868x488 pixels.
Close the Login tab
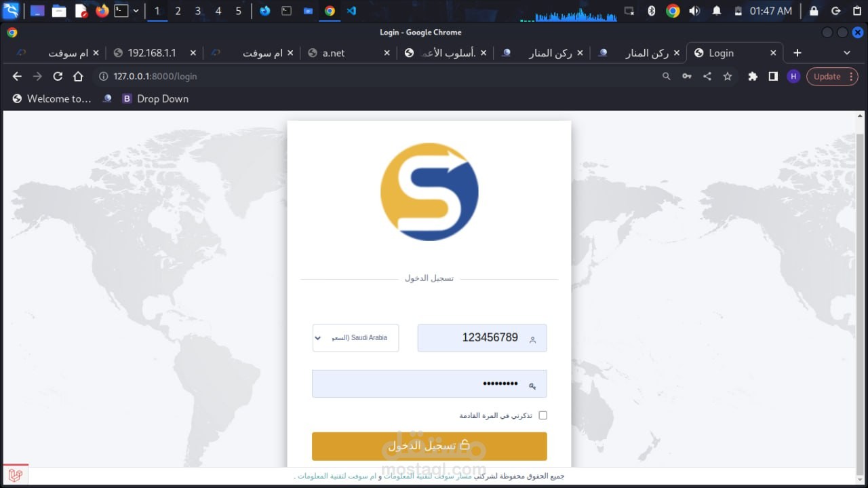773,53
